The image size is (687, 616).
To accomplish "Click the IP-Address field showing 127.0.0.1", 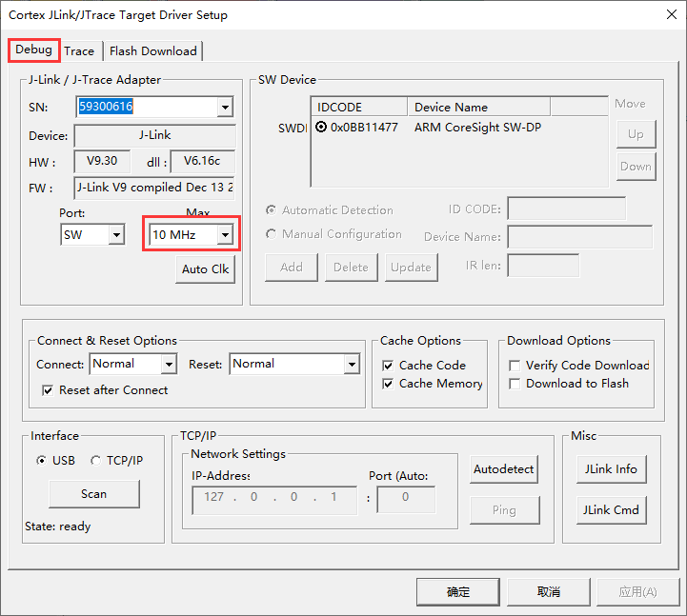I will coord(274,500).
